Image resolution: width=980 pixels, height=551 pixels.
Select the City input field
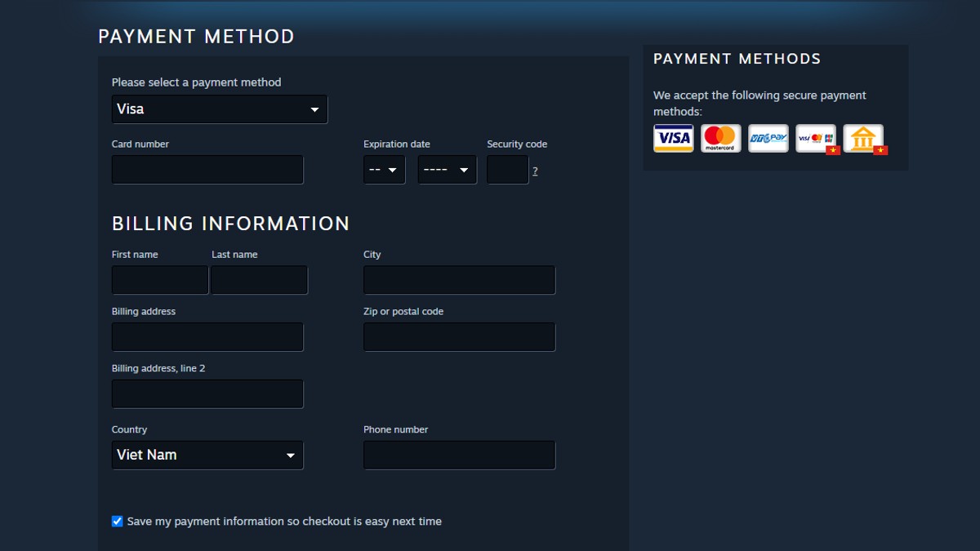click(459, 280)
